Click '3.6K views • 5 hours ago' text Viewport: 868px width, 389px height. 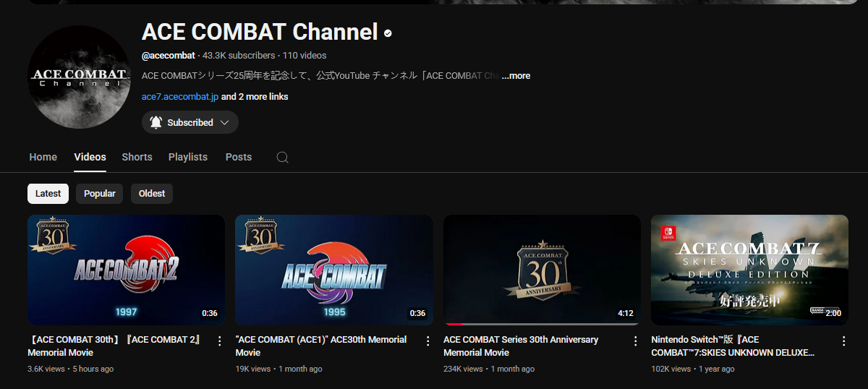tap(70, 369)
